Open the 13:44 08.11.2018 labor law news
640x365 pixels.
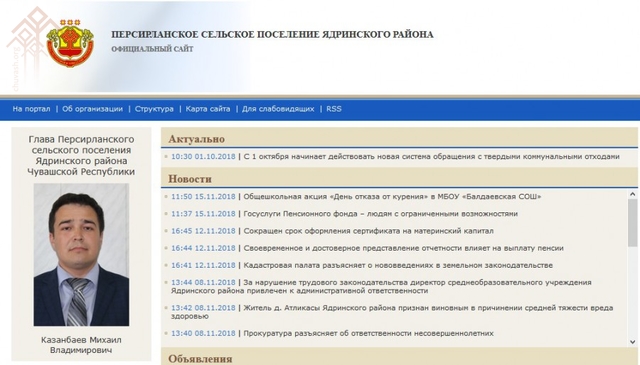tap(381, 287)
